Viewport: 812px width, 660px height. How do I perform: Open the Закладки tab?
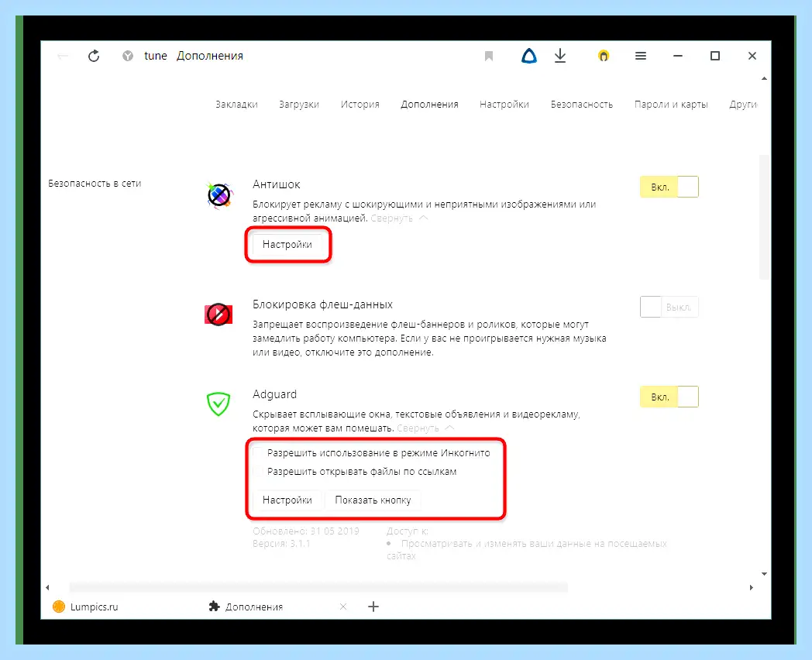[x=236, y=104]
